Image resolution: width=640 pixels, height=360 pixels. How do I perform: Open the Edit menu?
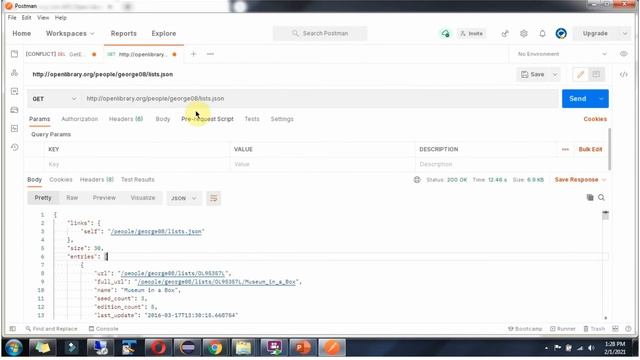point(27,18)
